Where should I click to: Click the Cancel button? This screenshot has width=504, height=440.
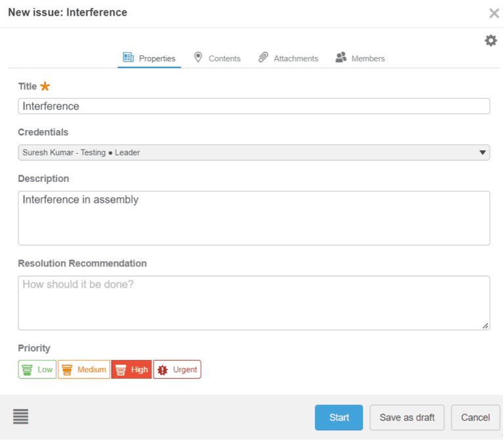click(x=475, y=418)
